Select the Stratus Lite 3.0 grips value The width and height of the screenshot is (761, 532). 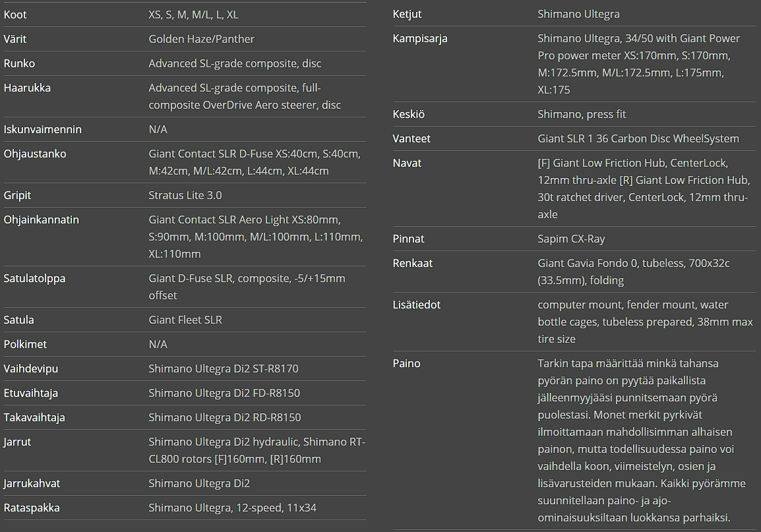point(185,195)
